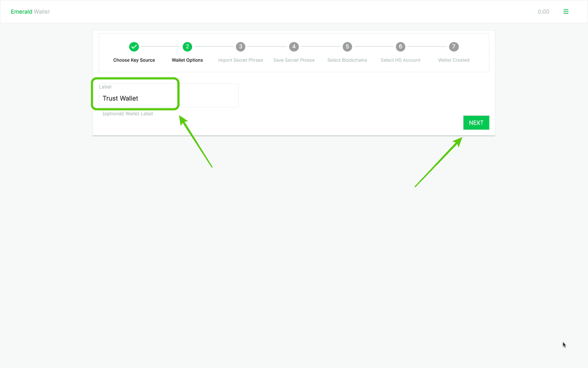Viewport: 588px width, 368px height.
Task: Click the Emerald Wallet logo text
Action: pyautogui.click(x=30, y=11)
